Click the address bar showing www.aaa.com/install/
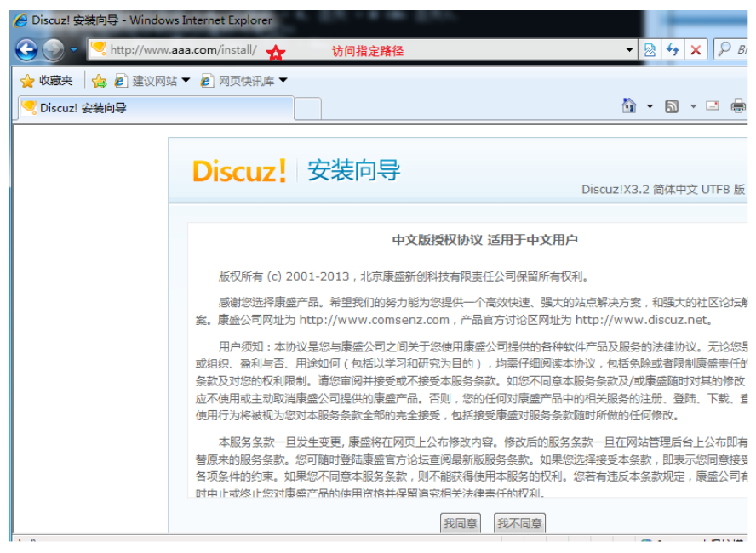756x553 pixels. point(362,49)
